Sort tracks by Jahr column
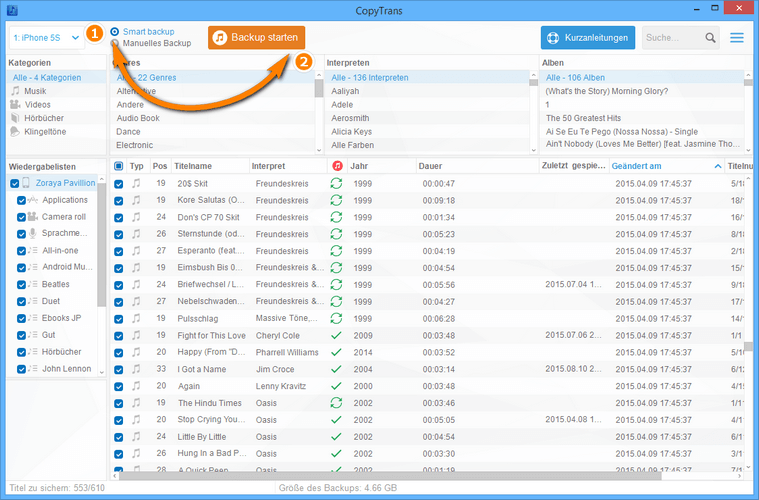This screenshot has height=500, width=759. 359,166
